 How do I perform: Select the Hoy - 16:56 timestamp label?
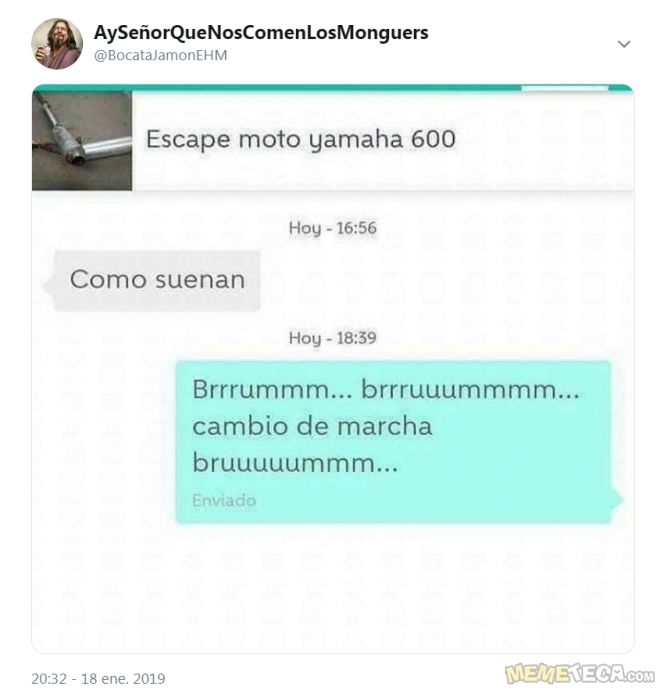(x=333, y=228)
